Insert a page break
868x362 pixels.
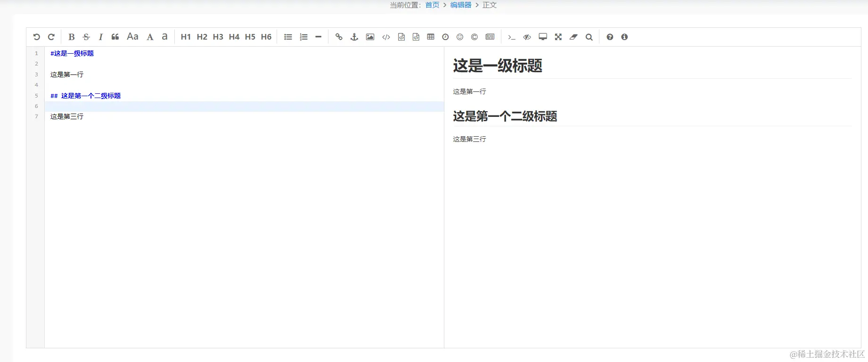490,37
